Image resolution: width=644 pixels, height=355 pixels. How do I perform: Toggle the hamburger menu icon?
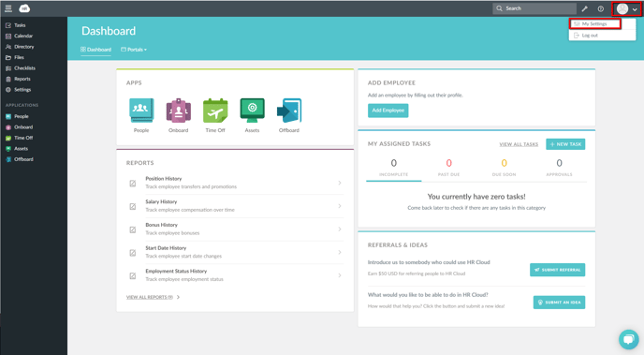point(8,8)
